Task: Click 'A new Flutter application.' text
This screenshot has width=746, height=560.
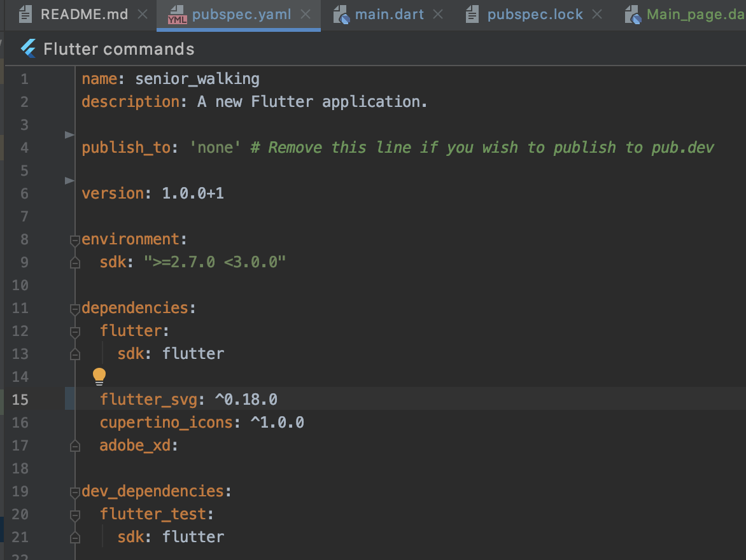Action: tap(313, 102)
